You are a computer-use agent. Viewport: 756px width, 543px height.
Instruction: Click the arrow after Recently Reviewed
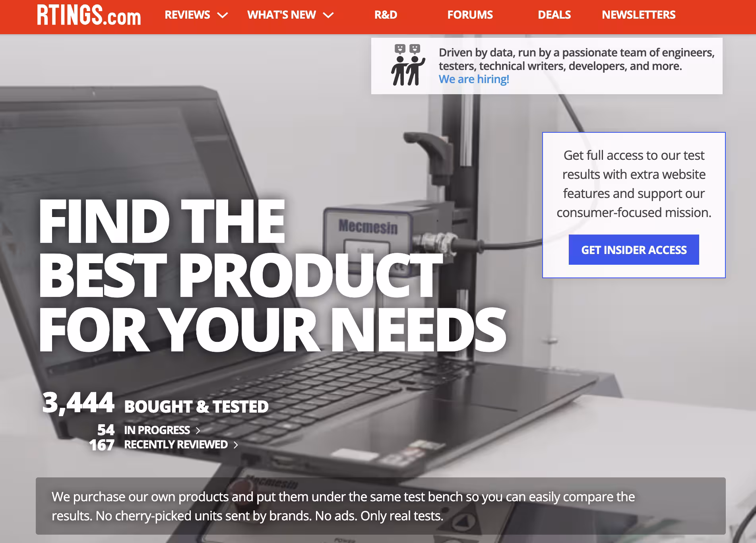pos(236,445)
